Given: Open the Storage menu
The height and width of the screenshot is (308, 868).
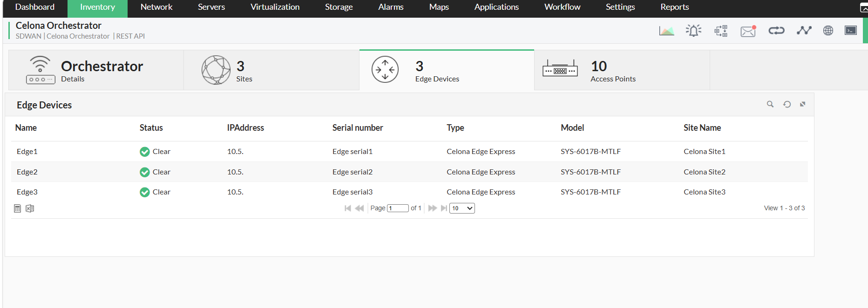Looking at the screenshot, I should (339, 7).
